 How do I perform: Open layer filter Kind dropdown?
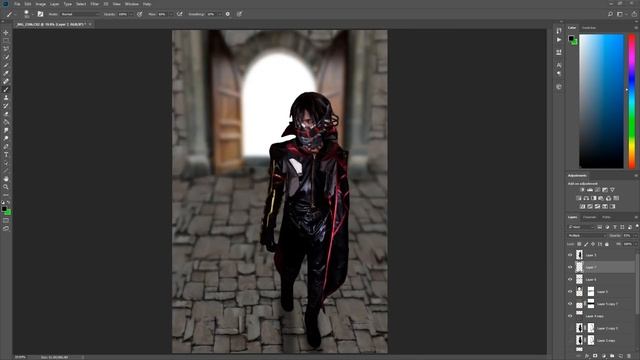click(581, 227)
